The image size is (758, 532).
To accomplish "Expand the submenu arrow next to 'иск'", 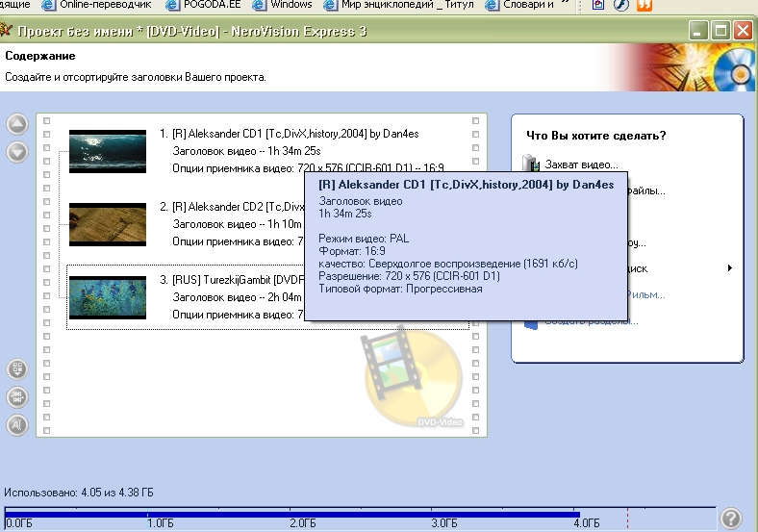I will 730,268.
